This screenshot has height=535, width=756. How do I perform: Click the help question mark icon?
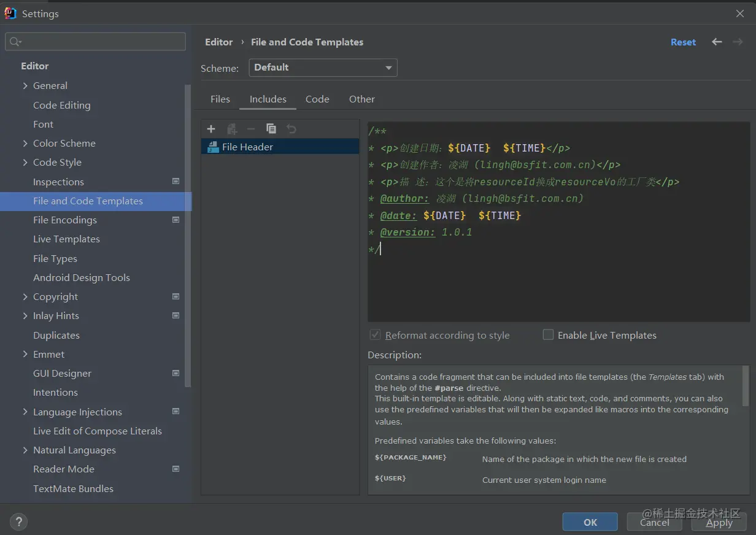(18, 522)
